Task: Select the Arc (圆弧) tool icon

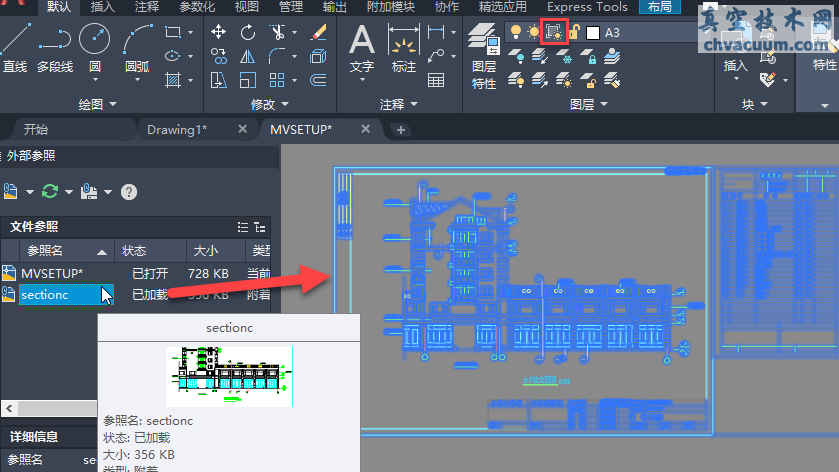Action: 138,39
